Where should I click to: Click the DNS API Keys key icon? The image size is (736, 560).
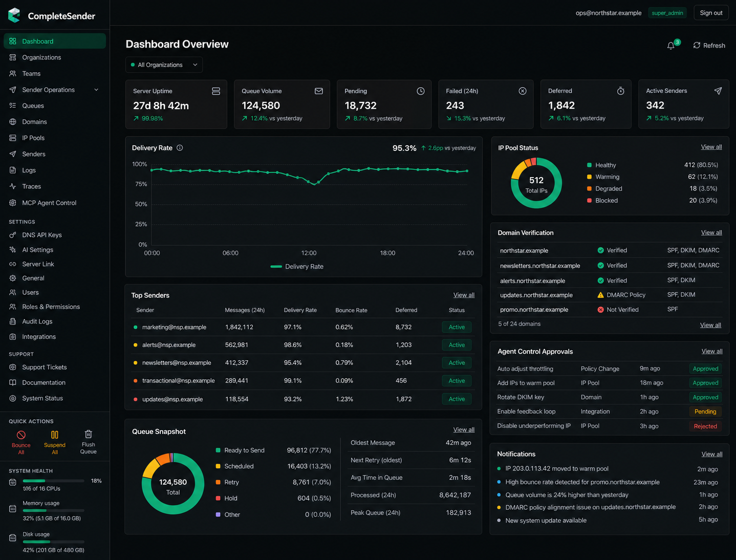(13, 235)
